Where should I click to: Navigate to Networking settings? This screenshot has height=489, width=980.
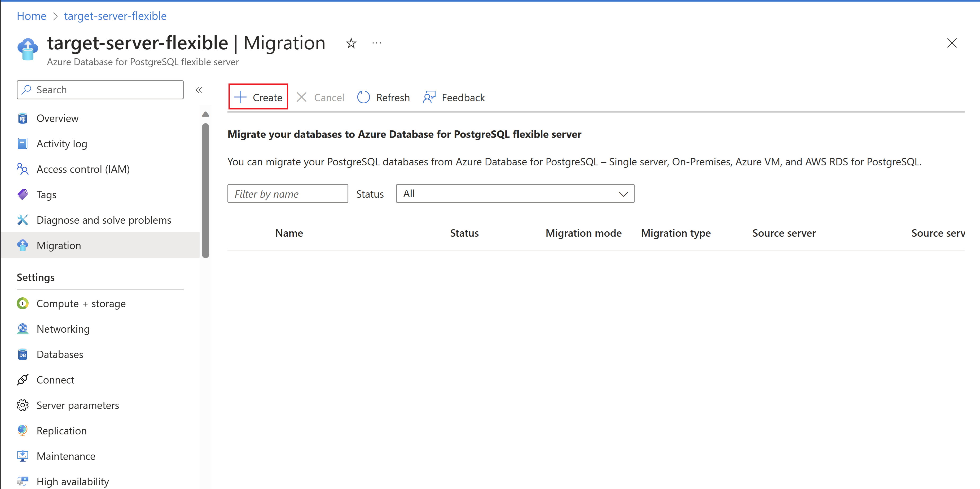click(x=63, y=329)
